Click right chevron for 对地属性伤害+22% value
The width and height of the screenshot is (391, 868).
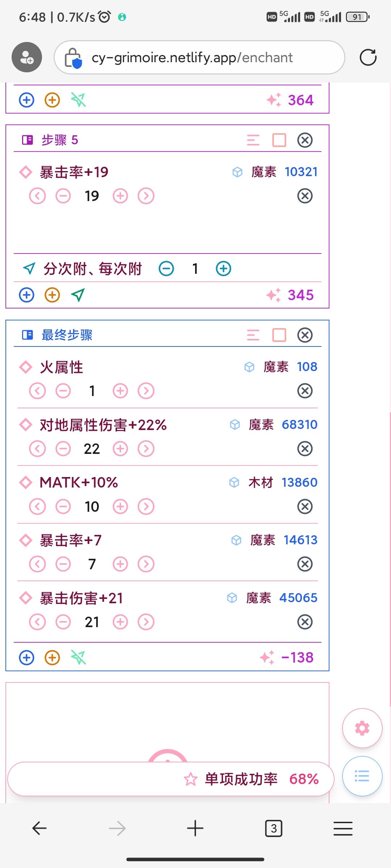146,449
